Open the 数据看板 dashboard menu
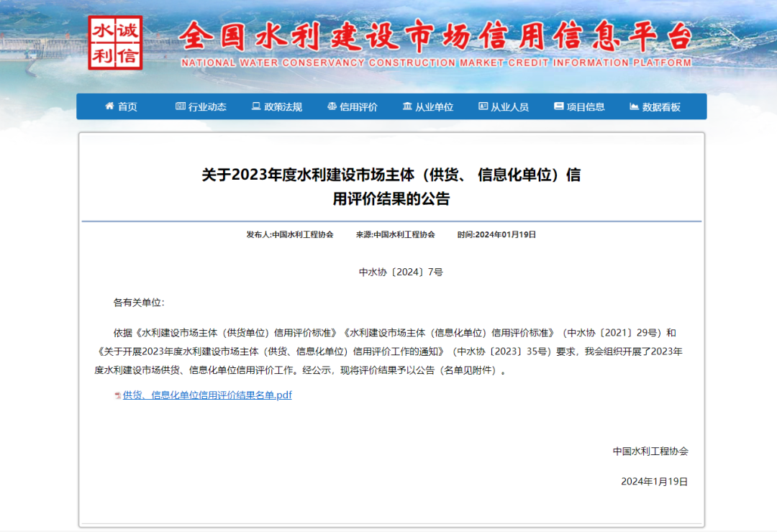 655,106
